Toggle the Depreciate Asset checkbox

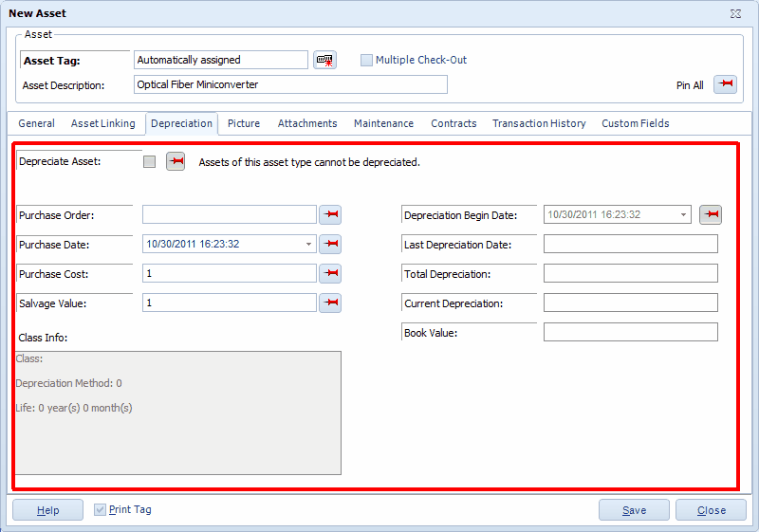click(150, 161)
